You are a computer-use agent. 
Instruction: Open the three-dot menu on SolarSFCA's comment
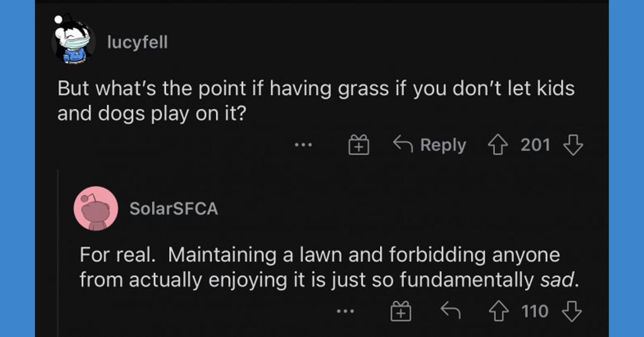point(345,311)
